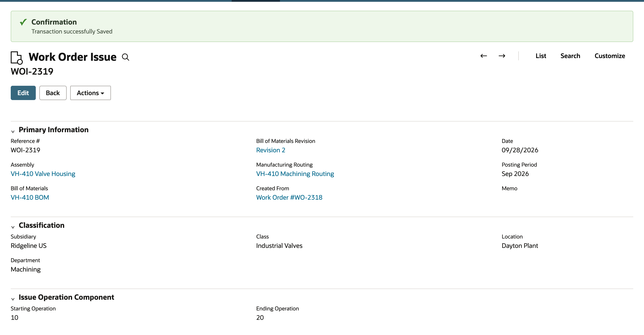Viewport: 644px width, 335px height.
Task: Select the Ending Operation value 20
Action: (x=260, y=318)
